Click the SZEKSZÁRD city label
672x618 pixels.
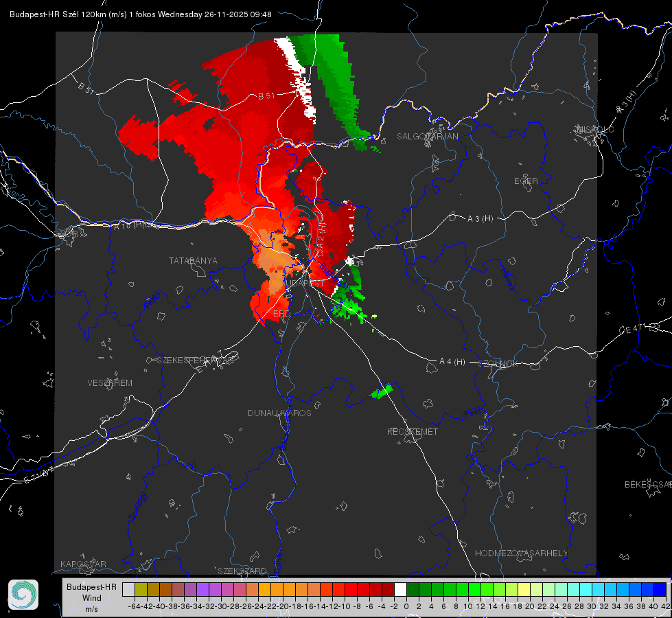coord(242,571)
